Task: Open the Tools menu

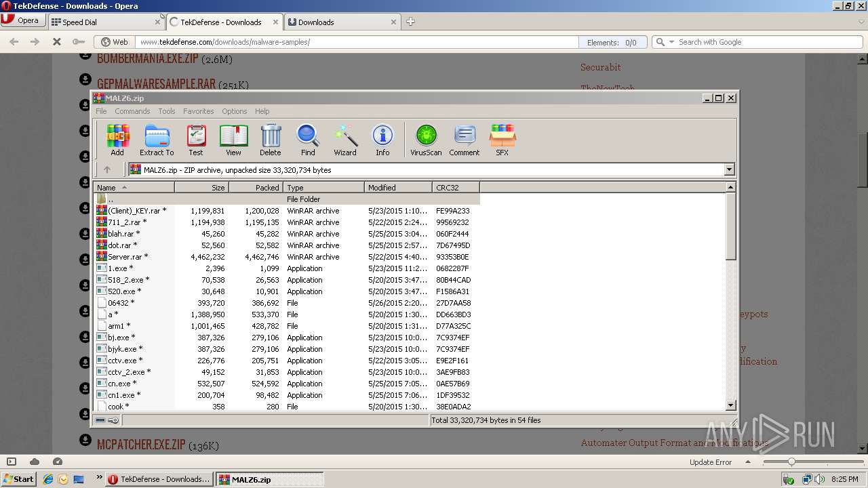Action: [167, 111]
